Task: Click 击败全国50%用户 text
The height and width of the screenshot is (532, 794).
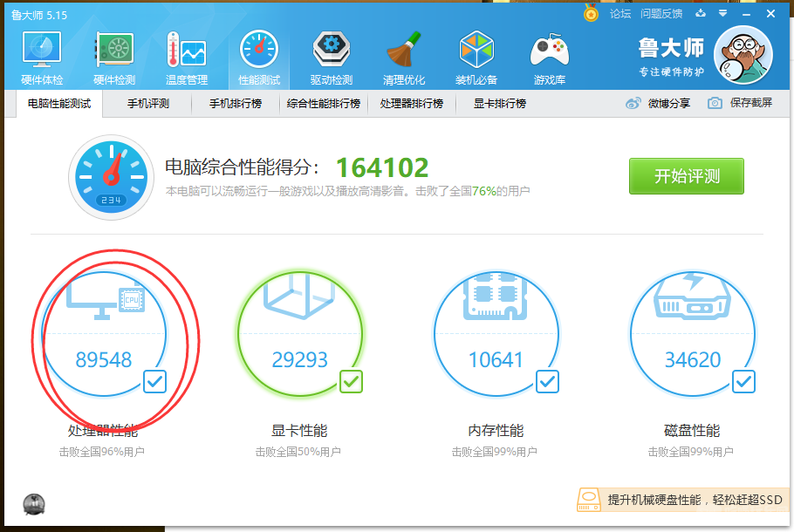Action: tap(298, 452)
